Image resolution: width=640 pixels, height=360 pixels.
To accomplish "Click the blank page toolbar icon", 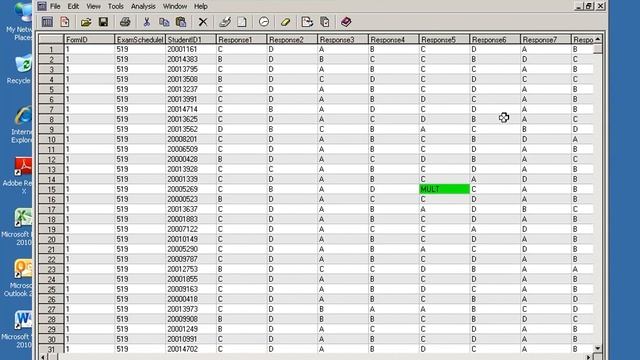I will point(242,22).
